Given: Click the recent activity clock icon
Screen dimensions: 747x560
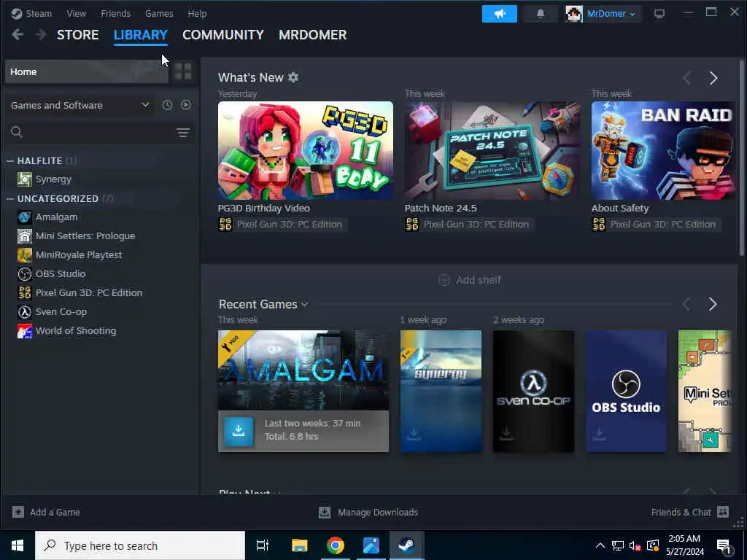Looking at the screenshot, I should pyautogui.click(x=167, y=105).
